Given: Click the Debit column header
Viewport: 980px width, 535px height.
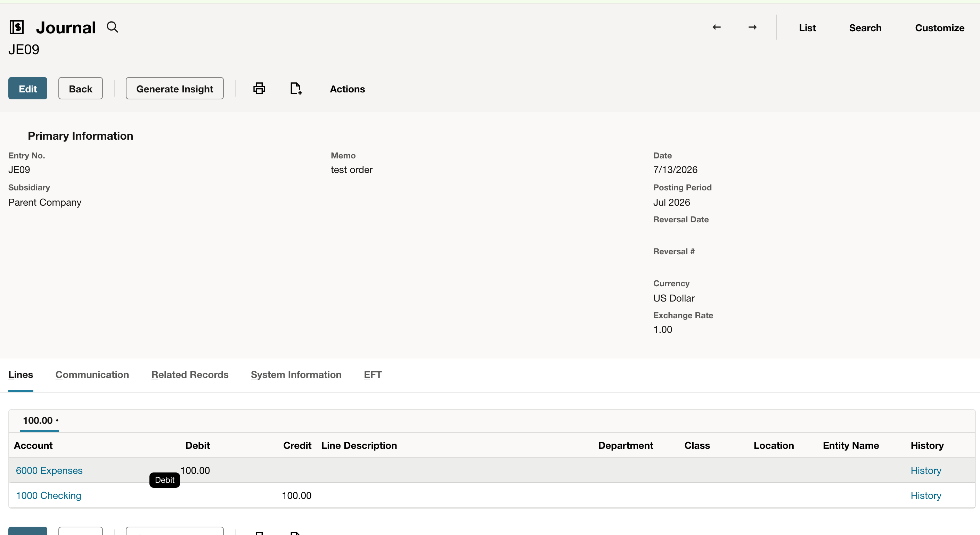Looking at the screenshot, I should pos(197,445).
